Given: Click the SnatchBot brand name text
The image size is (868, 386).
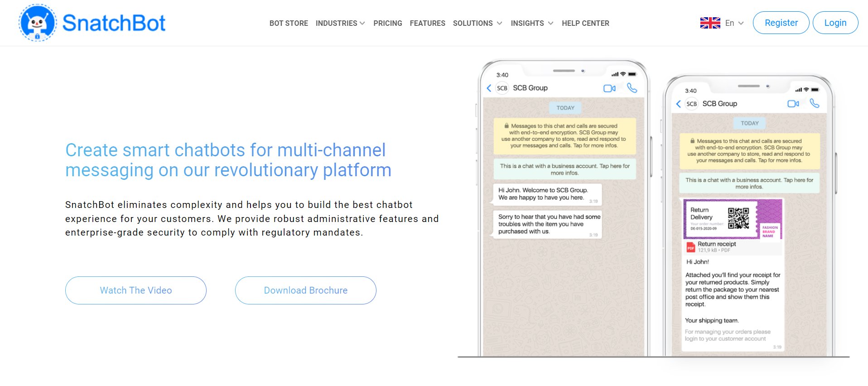Looking at the screenshot, I should pos(114,23).
